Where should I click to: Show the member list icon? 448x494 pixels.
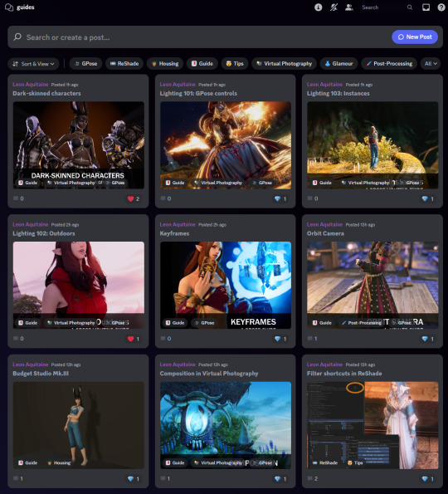click(348, 7)
